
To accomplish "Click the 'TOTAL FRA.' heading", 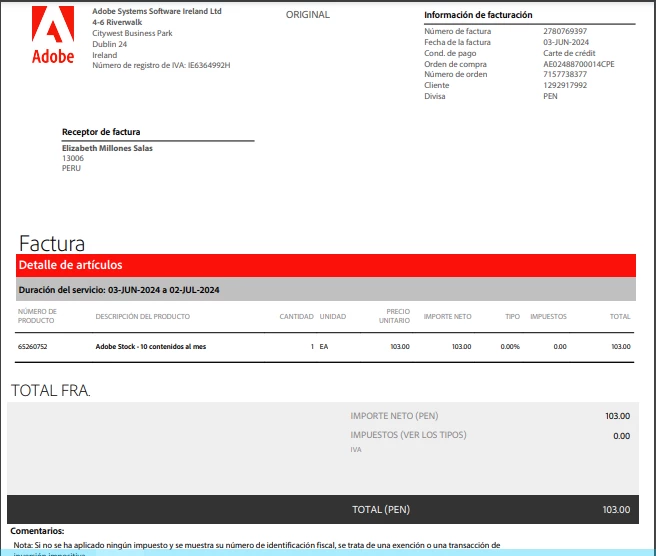I will click(50, 390).
